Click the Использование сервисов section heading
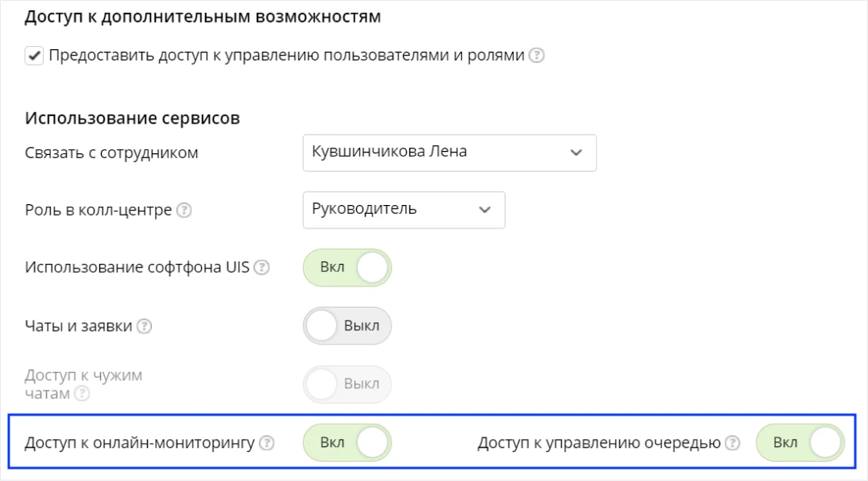868x481 pixels. tap(132, 118)
